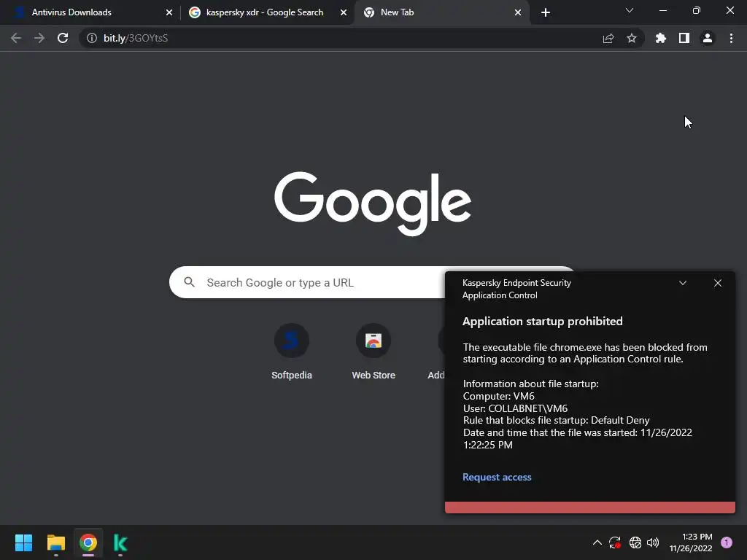The width and height of the screenshot is (747, 560).
Task: Open the volume speaker tray icon
Action: [x=653, y=542]
